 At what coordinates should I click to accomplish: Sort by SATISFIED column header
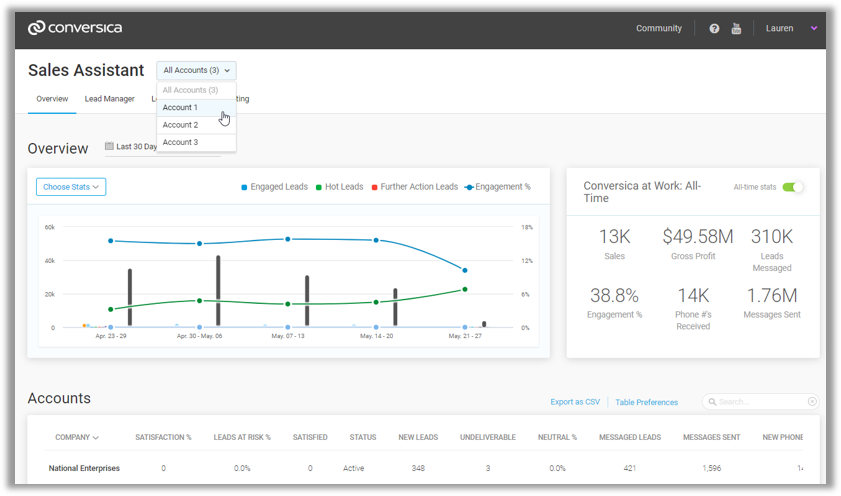coord(310,437)
